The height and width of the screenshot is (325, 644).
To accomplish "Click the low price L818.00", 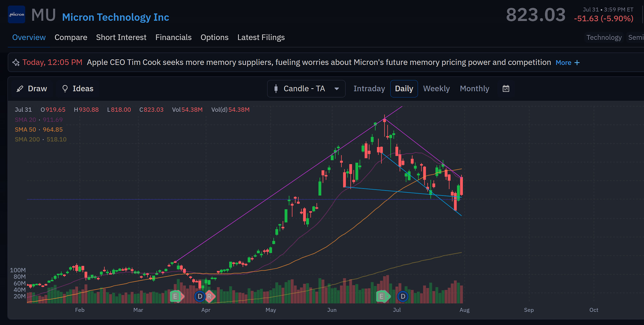I will 119,110.
